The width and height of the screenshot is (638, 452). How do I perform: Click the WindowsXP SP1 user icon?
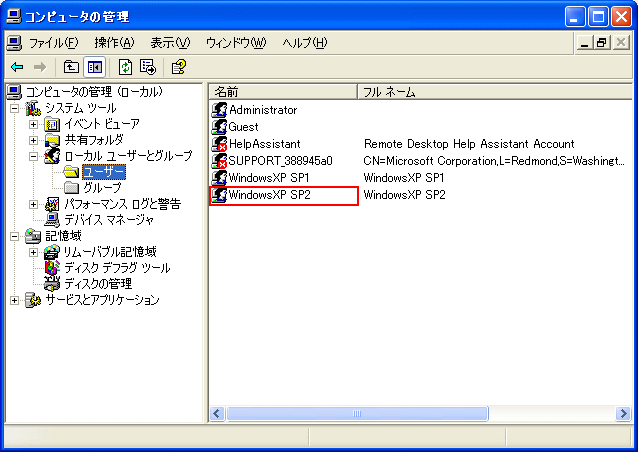[219, 178]
